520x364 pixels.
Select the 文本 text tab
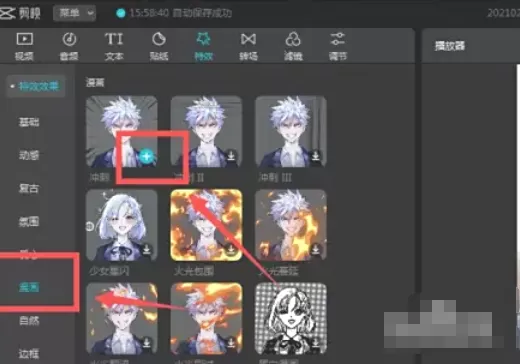coord(114,46)
